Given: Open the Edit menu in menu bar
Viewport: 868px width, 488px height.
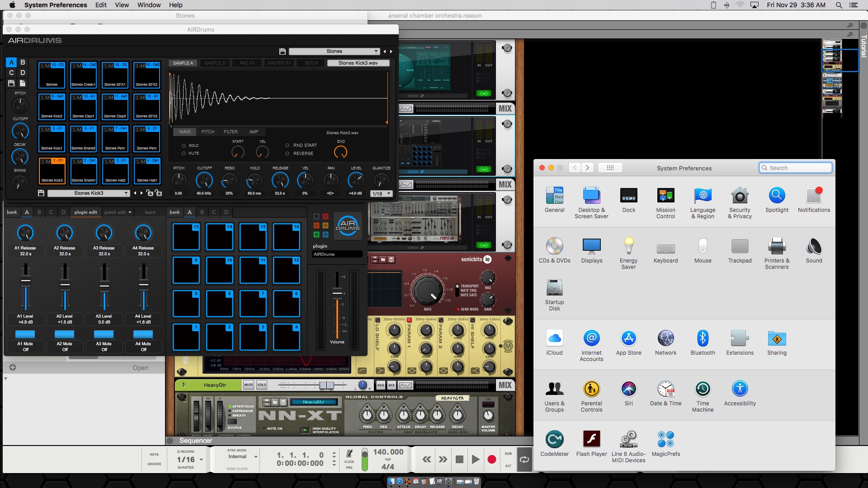Looking at the screenshot, I should (101, 5).
